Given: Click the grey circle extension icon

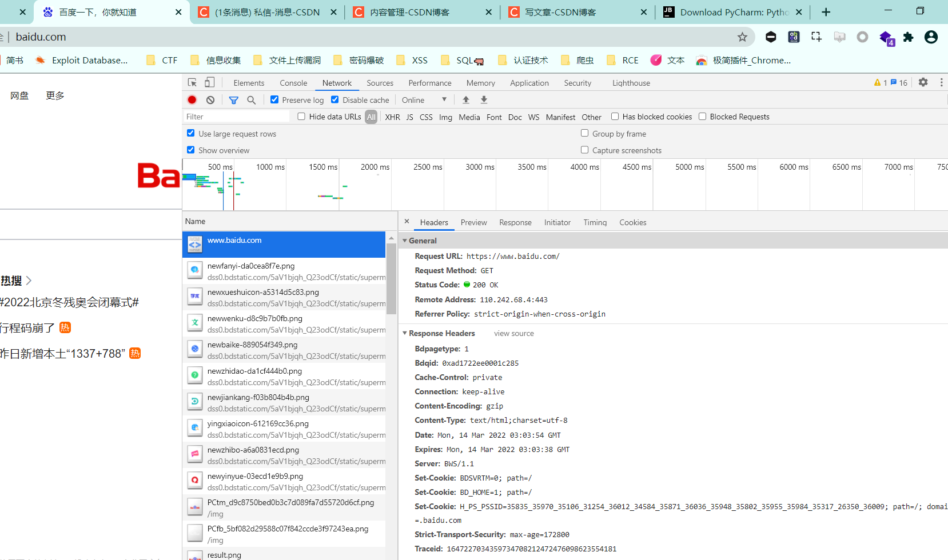Looking at the screenshot, I should (x=862, y=37).
